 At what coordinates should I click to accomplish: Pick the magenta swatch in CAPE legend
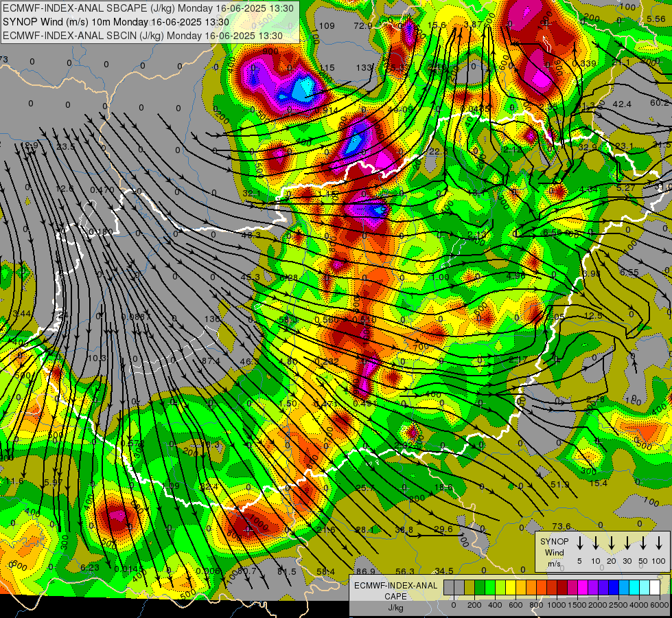pyautogui.click(x=583, y=588)
